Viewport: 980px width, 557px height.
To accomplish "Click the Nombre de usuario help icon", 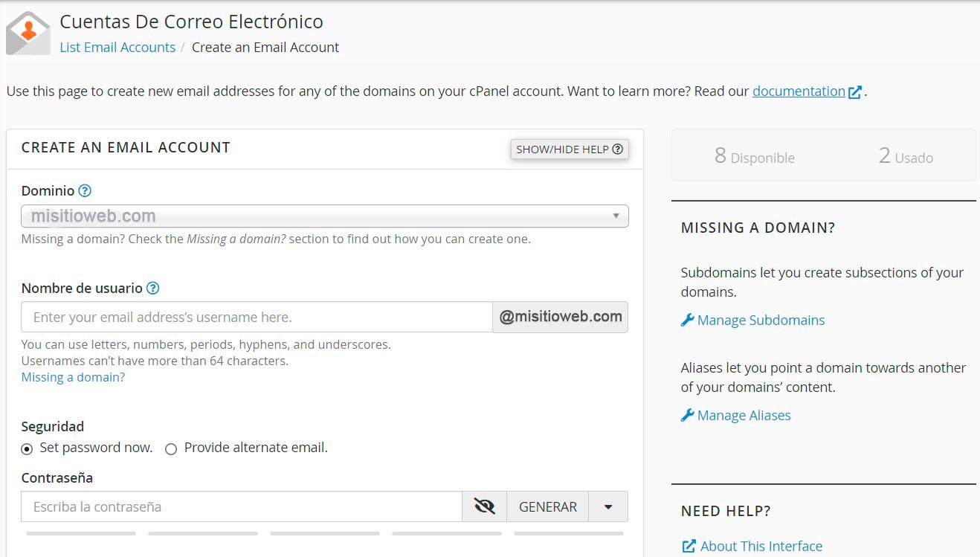I will (153, 289).
